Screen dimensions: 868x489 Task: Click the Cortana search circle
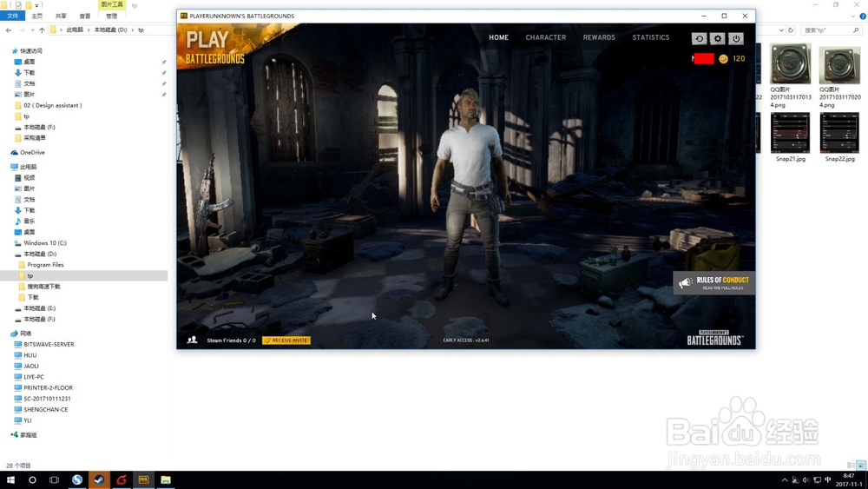pyautogui.click(x=32, y=479)
